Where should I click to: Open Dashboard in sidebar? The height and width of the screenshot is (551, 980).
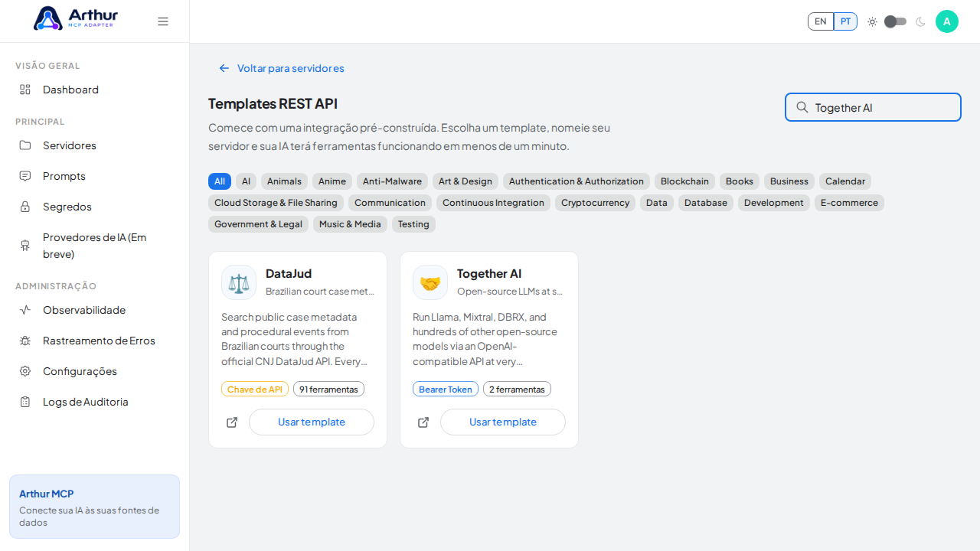point(95,90)
